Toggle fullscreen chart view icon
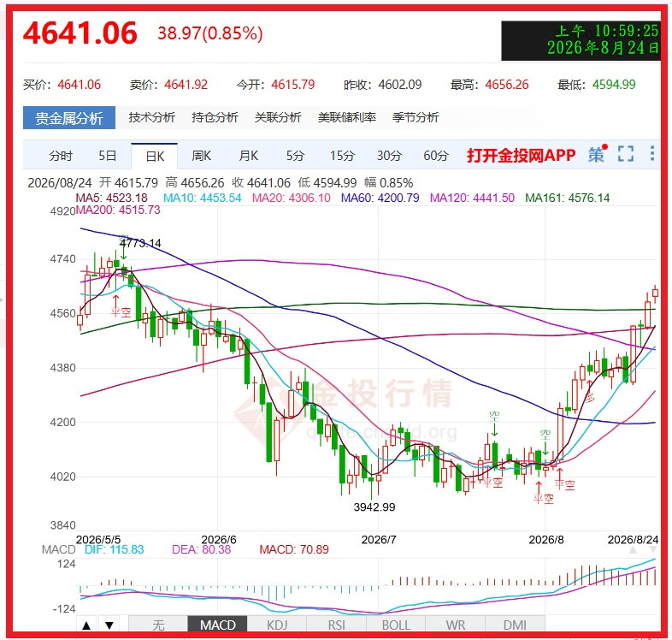Screen dimensions: 672x640 coord(625,153)
